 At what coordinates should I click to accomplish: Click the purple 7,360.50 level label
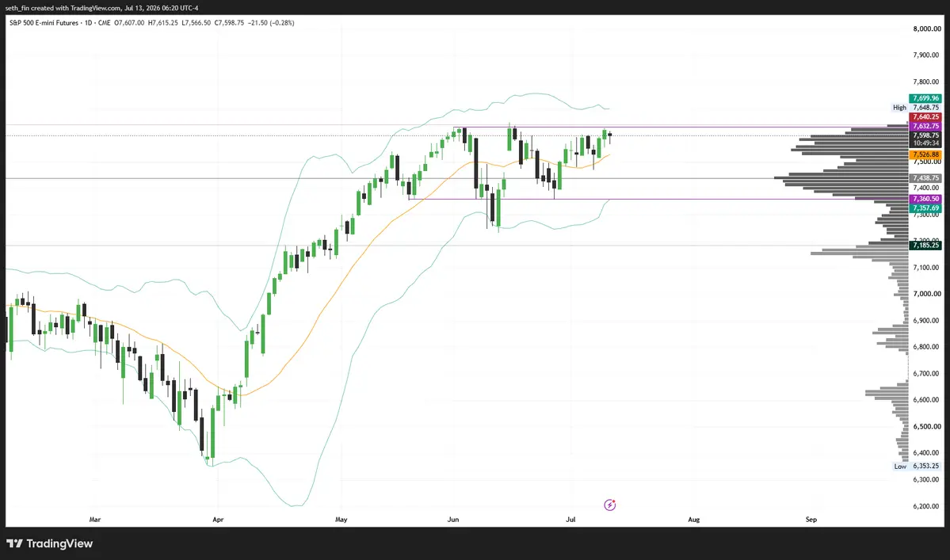point(925,199)
